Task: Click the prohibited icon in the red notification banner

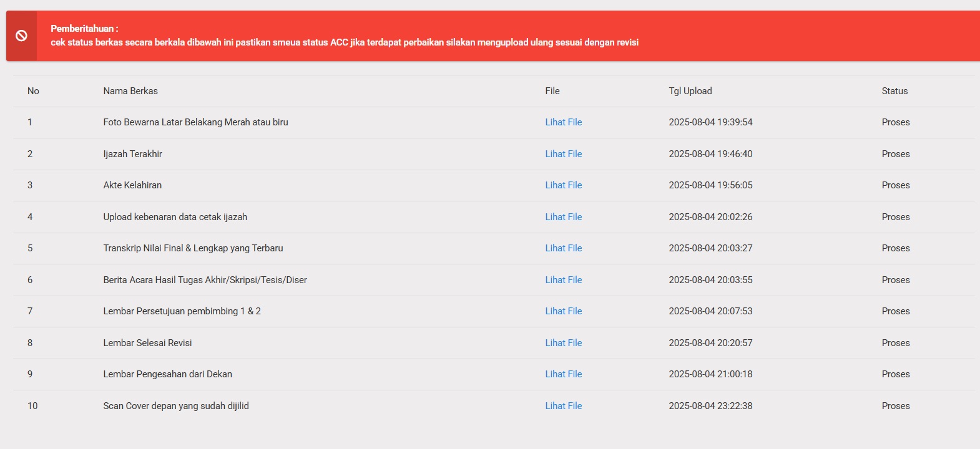Action: [21, 36]
